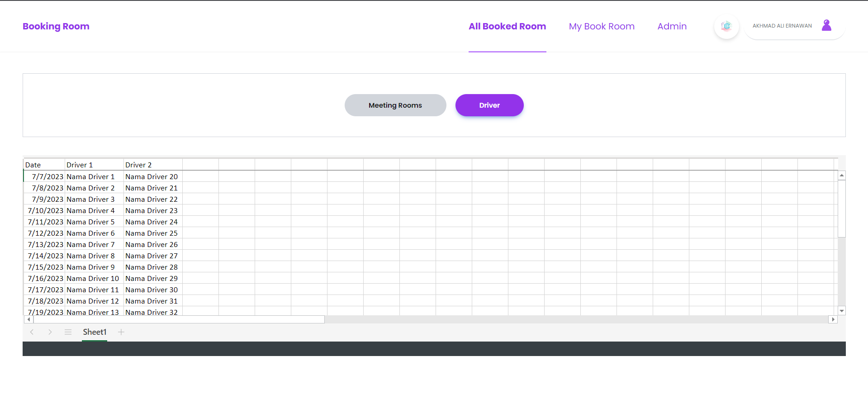The image size is (868, 399).
Task: Click vertical scrollbar down arrow
Action: click(x=842, y=311)
